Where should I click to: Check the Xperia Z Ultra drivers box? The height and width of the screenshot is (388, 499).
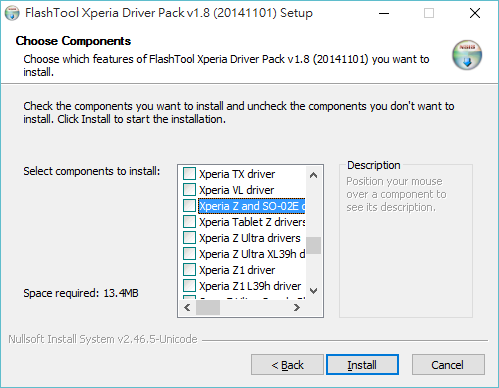click(x=189, y=238)
